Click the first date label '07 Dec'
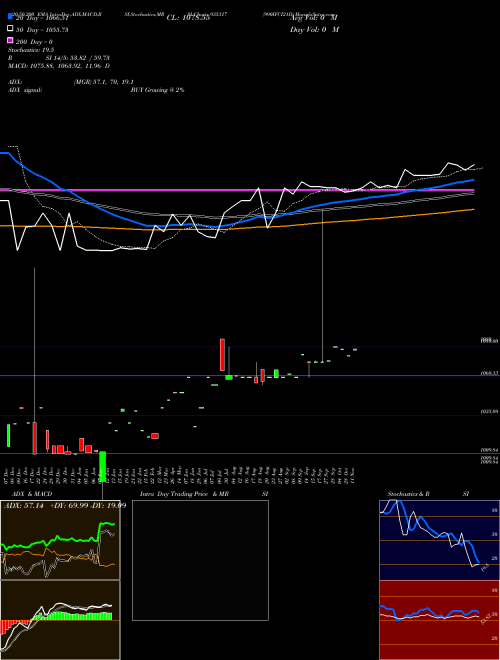The width and height of the screenshot is (500, 660). click(8, 475)
